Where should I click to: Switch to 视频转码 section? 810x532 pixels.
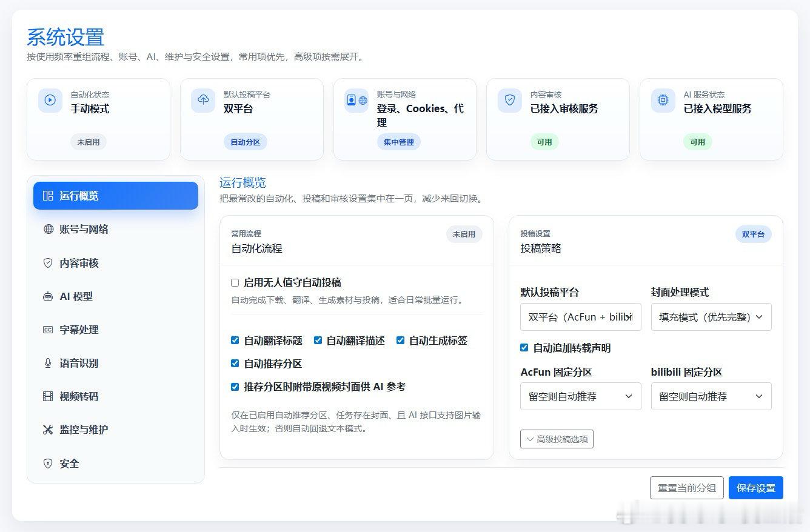pos(116,396)
